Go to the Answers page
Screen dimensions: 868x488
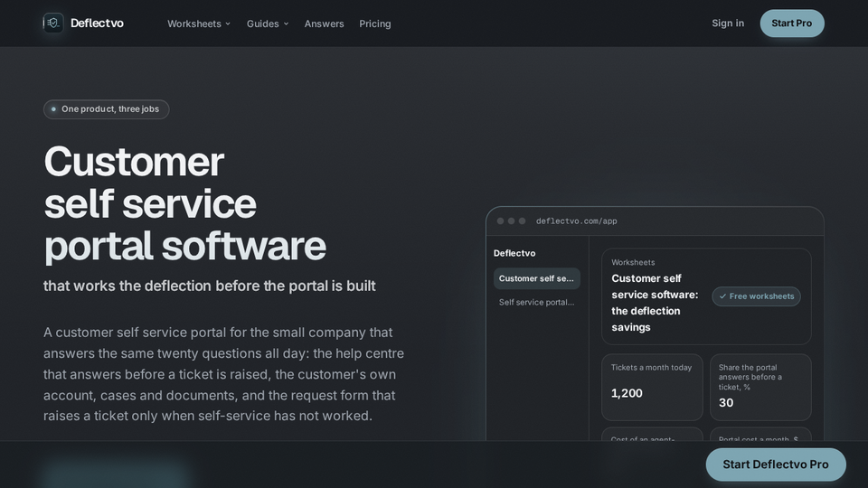tap(324, 23)
